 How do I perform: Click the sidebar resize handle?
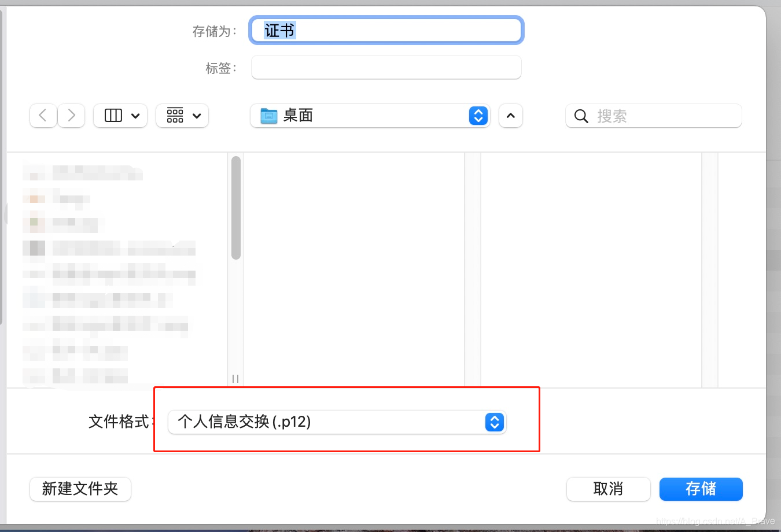(235, 379)
